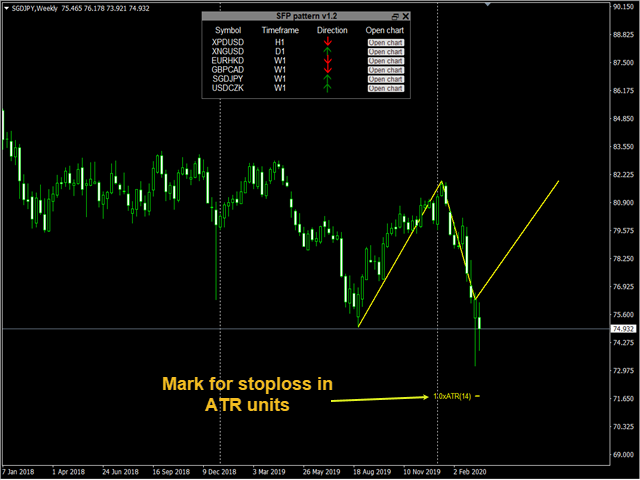
Task: Open chart for XNGUSD row
Action: 386,52
